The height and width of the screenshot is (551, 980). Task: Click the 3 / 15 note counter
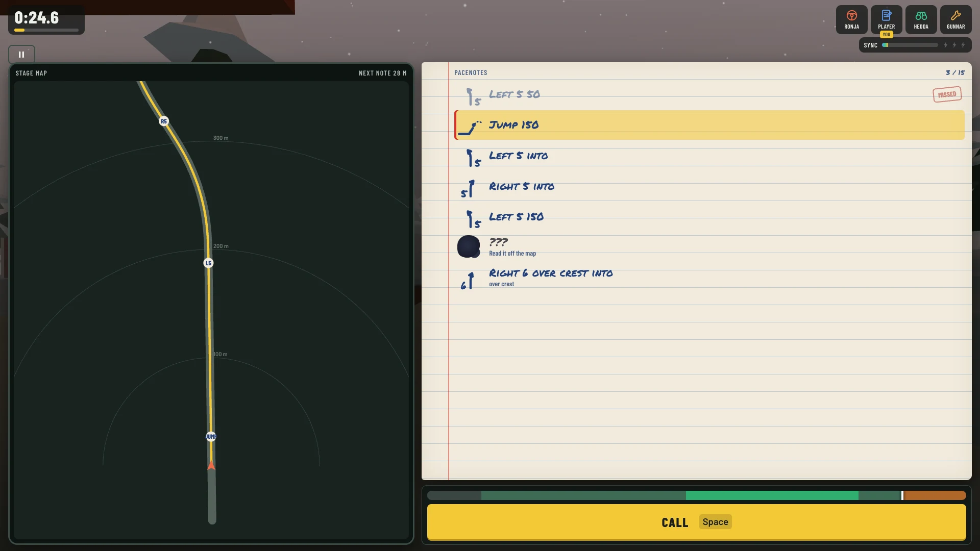pyautogui.click(x=955, y=72)
